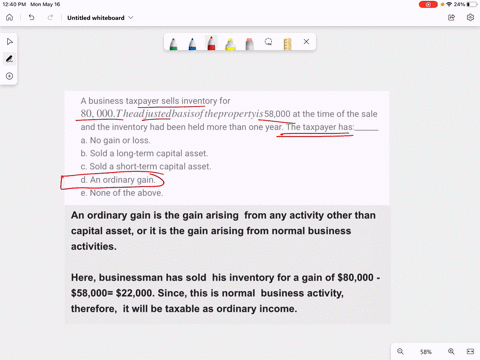Click the 'Mon May 16' date
The image size is (480, 360).
point(45,4)
